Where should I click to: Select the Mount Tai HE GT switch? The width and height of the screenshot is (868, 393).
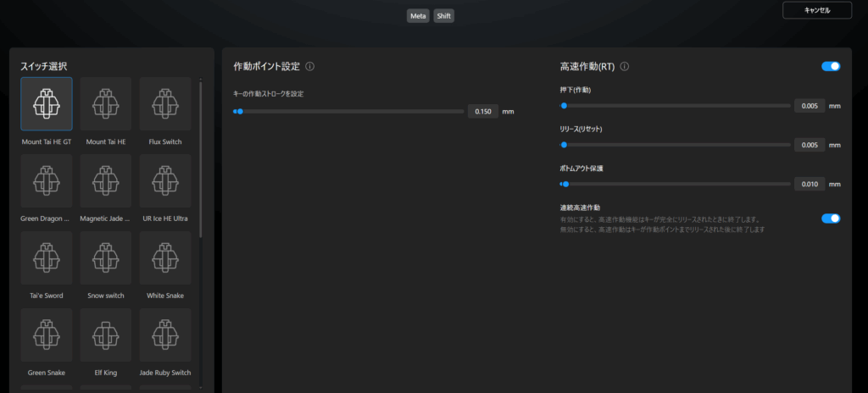tap(47, 103)
